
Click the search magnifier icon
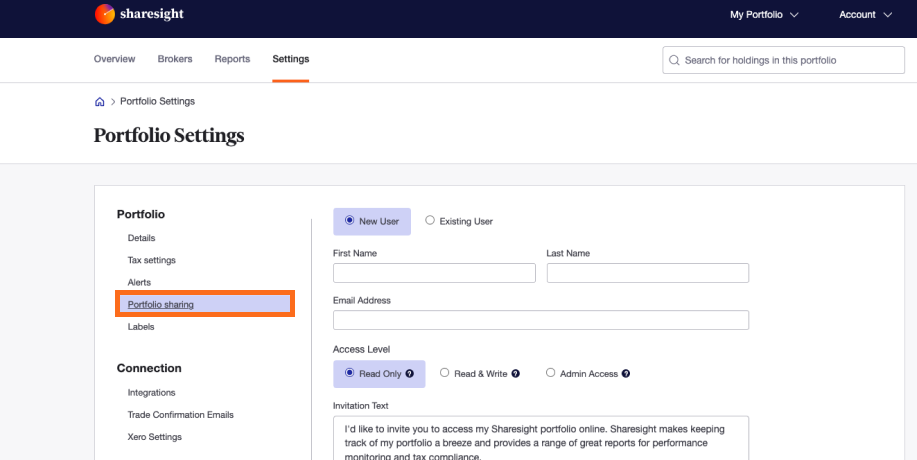[x=674, y=60]
